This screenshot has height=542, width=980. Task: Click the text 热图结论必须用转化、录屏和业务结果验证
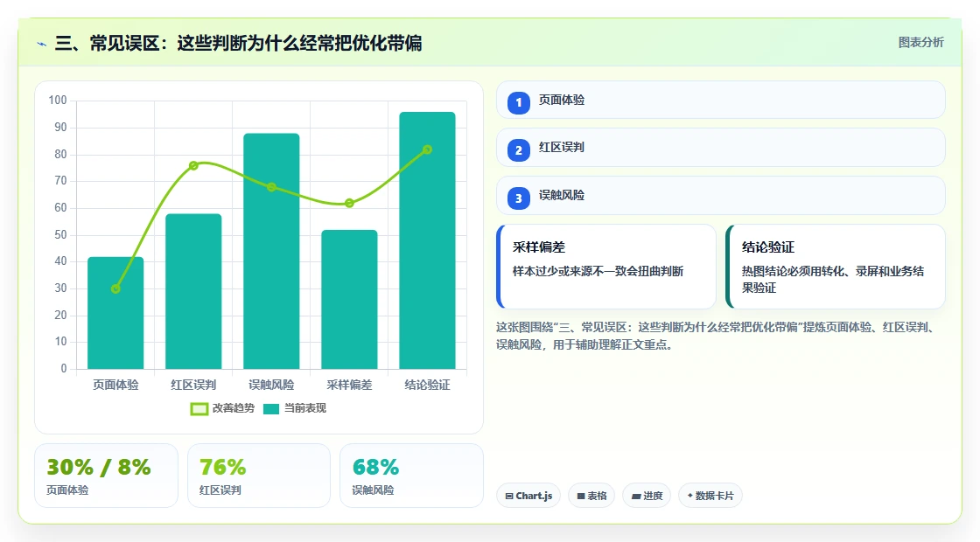point(832,279)
